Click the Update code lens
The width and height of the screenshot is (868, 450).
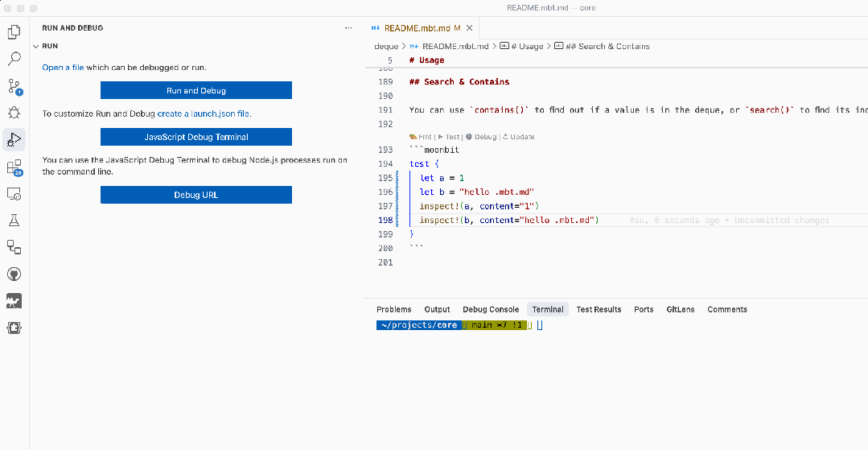(519, 136)
